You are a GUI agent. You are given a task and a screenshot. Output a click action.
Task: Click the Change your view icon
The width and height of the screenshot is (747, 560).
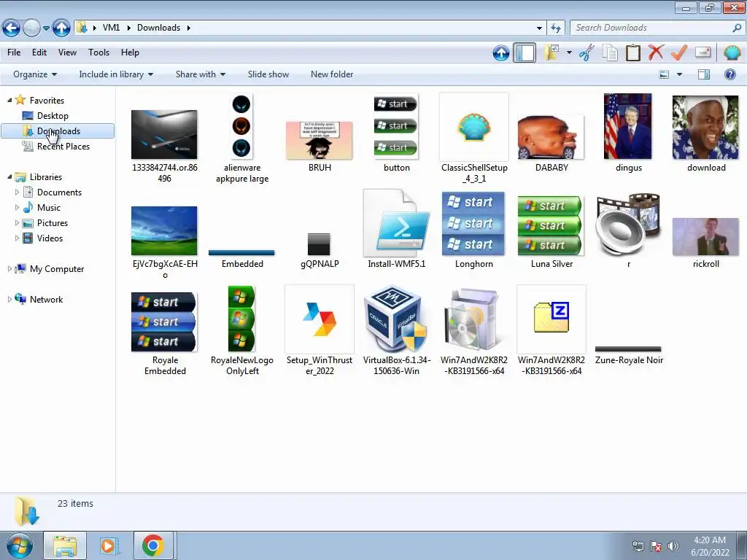(x=664, y=74)
